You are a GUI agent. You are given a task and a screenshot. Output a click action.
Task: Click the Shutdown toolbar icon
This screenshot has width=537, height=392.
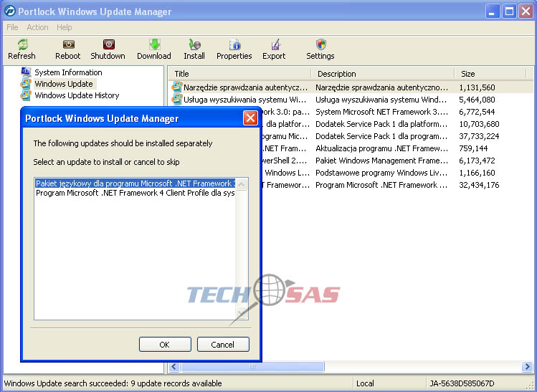coord(109,44)
